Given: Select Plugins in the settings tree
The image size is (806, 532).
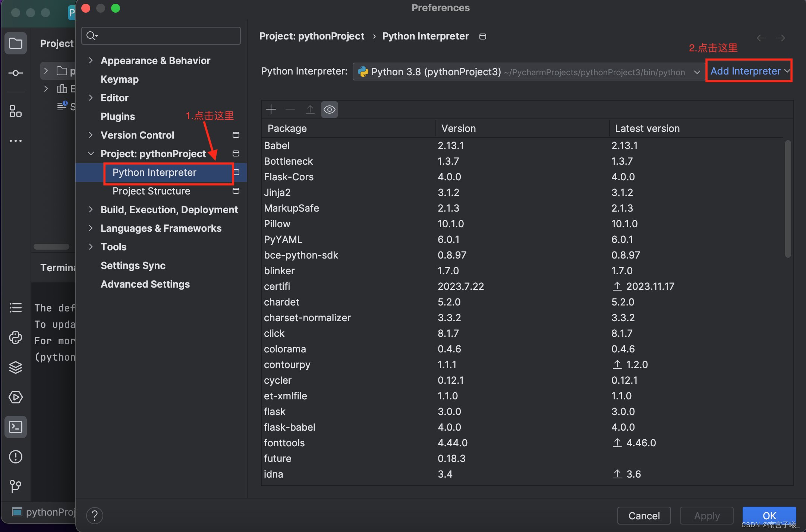Looking at the screenshot, I should [x=117, y=116].
